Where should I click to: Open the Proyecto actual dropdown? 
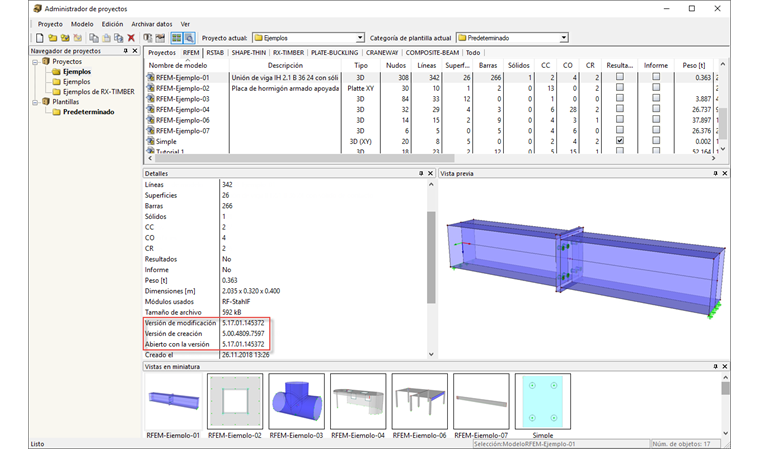click(360, 38)
